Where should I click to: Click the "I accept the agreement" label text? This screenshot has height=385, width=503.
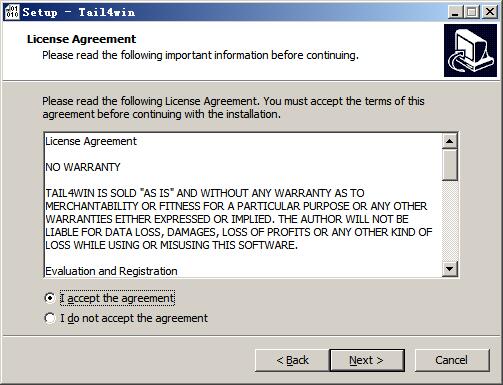coord(117,298)
